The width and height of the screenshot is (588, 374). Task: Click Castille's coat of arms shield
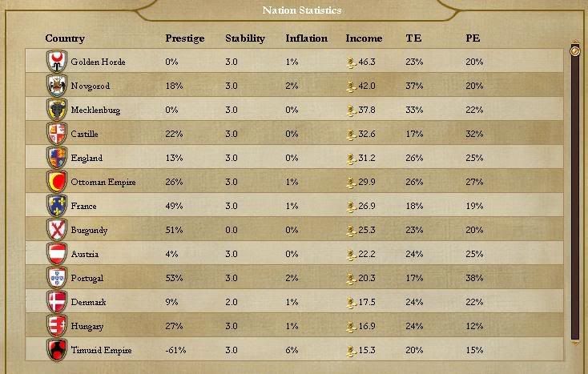coord(57,134)
